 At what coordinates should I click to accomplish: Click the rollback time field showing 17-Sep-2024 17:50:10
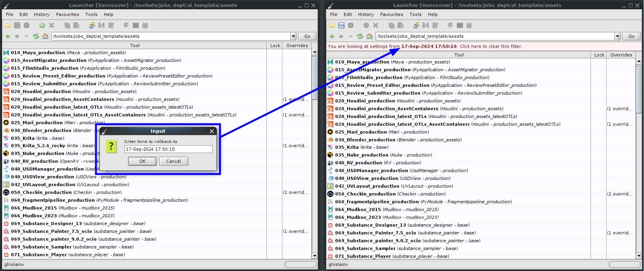169,149
